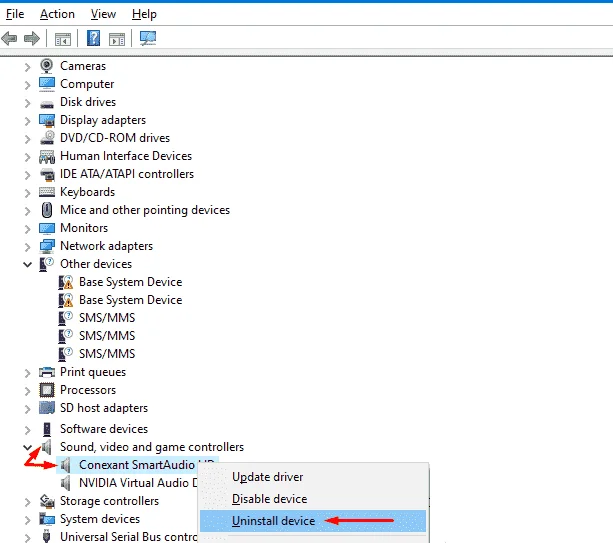613x543 pixels.
Task: Click the Storage controllers icon
Action: click(47, 501)
